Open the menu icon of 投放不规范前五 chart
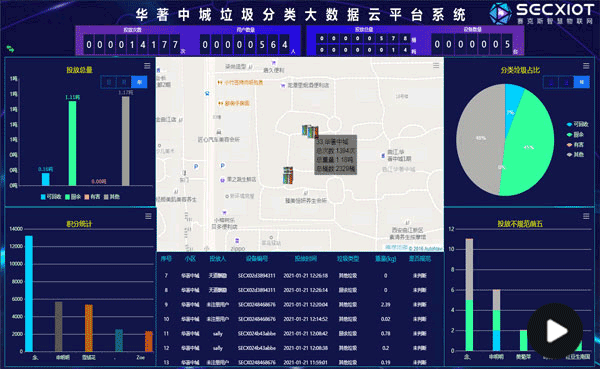This screenshot has width=600, height=369. click(x=586, y=216)
